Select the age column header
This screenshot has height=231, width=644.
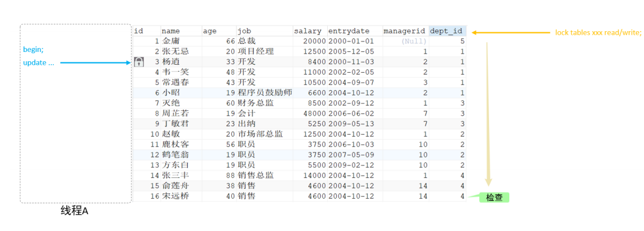[x=219, y=31]
